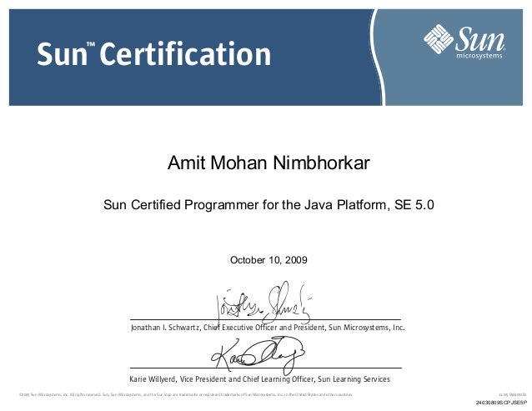Click 'Sun Certified Programmer for the Java Platform, SE 5.0'
This screenshot has width=532, height=411.
(x=269, y=205)
